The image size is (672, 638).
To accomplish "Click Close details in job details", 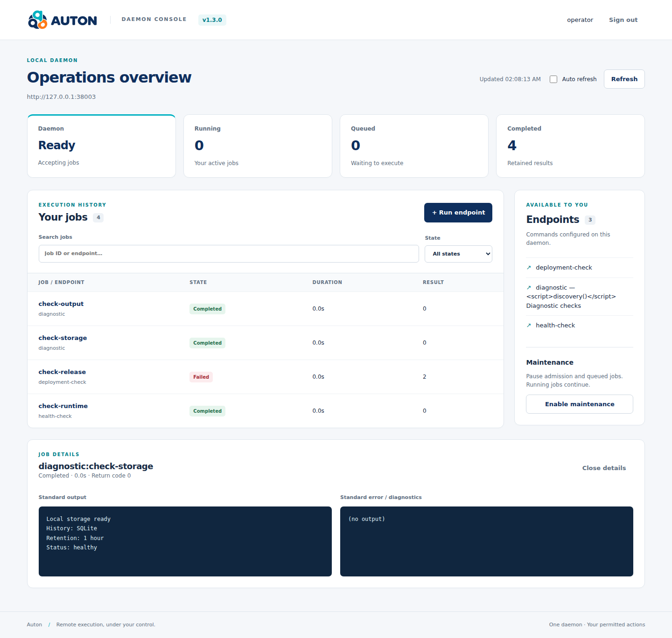I will 604,468.
